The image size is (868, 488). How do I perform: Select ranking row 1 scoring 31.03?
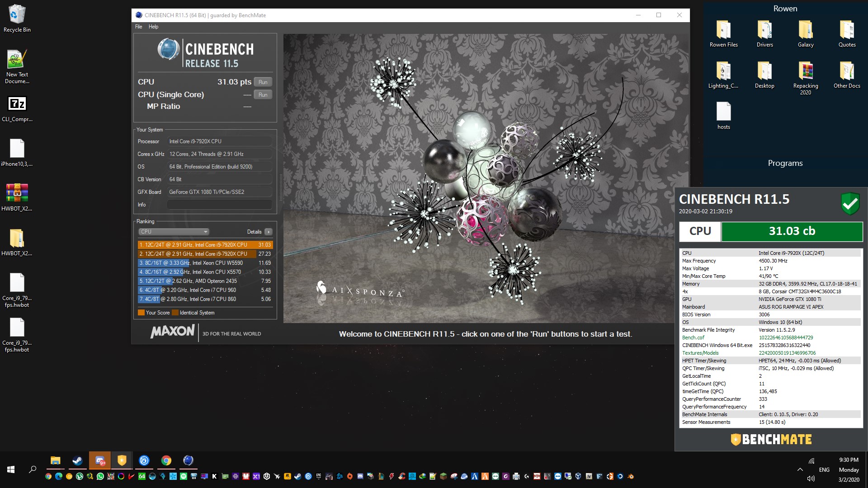pos(205,245)
